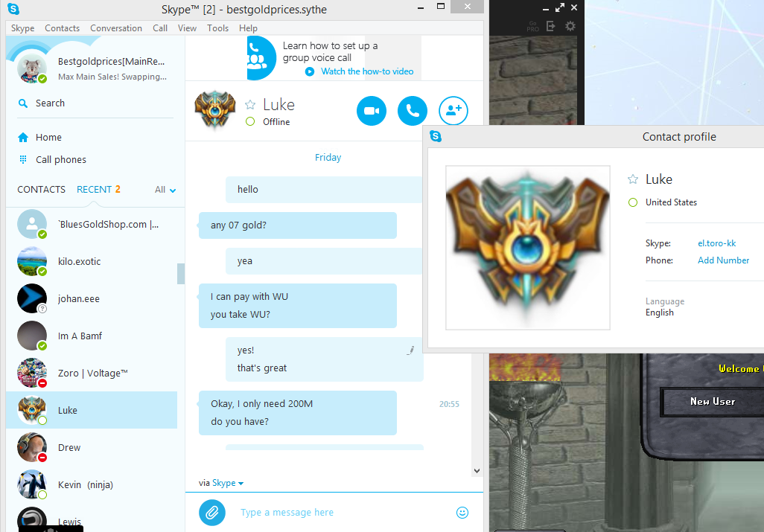The width and height of the screenshot is (764, 532).
Task: Click the large profile picture in Contact profile
Action: (x=528, y=248)
